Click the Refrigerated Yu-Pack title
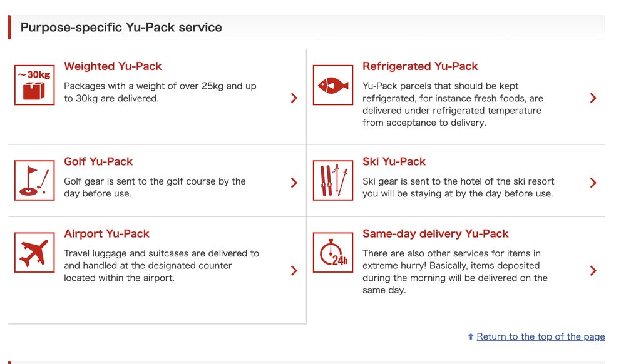Image resolution: width=626 pixels, height=364 pixels. 420,66
